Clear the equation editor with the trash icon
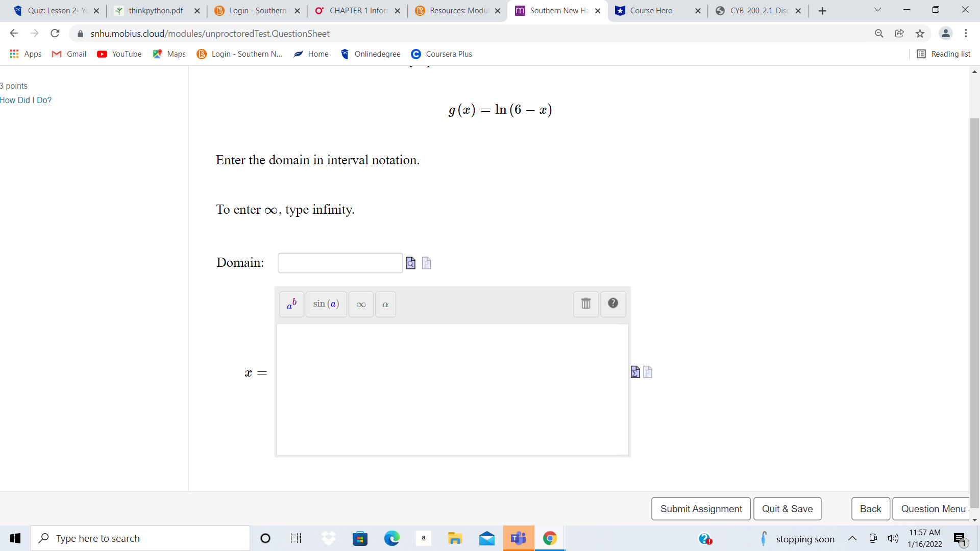The width and height of the screenshot is (980, 551). pos(585,304)
